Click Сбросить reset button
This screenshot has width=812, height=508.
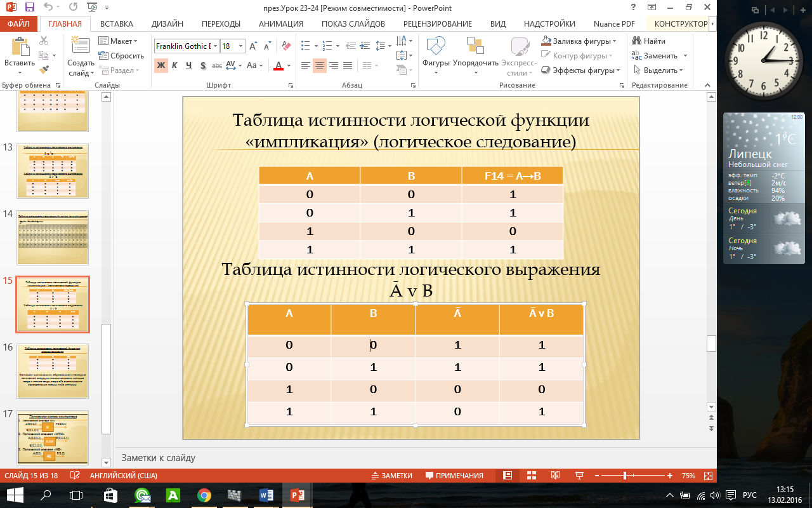tap(121, 56)
